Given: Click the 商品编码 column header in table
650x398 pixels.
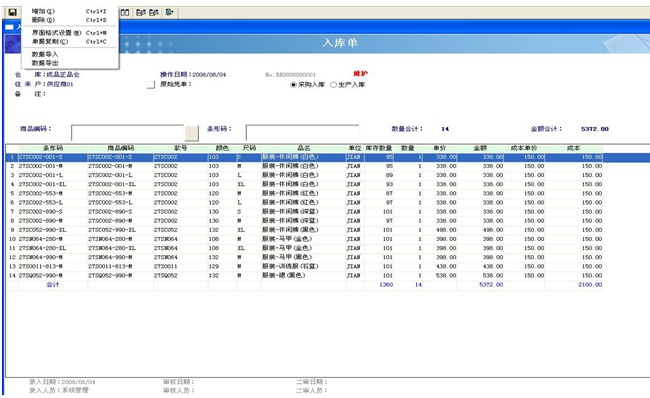Looking at the screenshot, I should [x=121, y=148].
